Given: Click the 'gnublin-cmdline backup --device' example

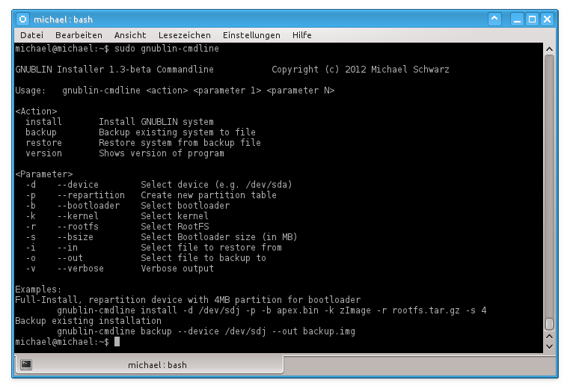Looking at the screenshot, I should click(x=206, y=331).
